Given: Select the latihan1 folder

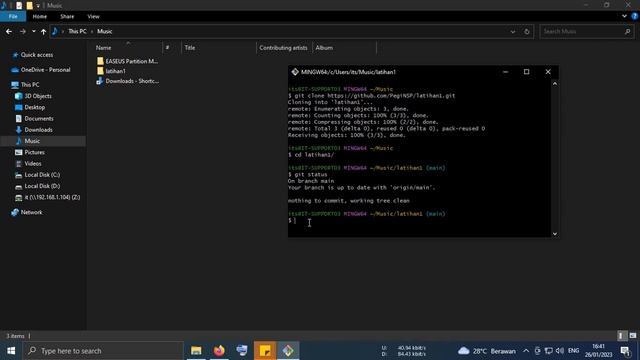Looking at the screenshot, I should [x=111, y=71].
